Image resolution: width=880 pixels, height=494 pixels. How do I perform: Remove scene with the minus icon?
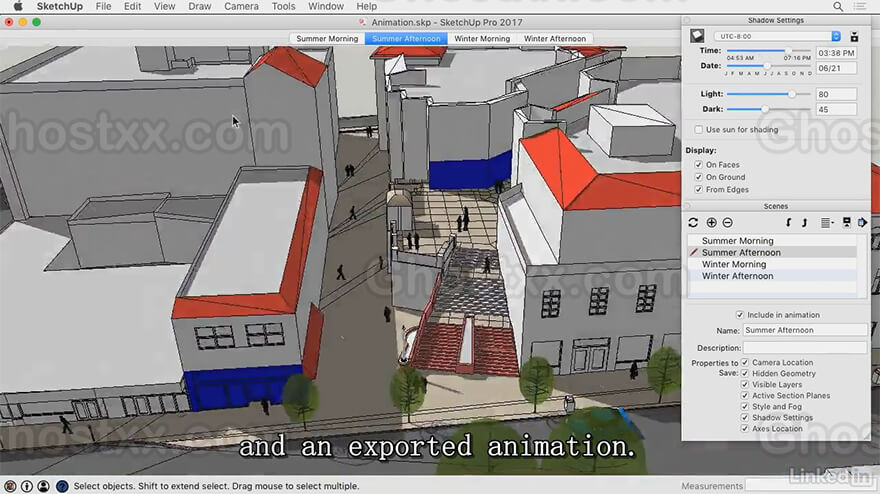[727, 223]
